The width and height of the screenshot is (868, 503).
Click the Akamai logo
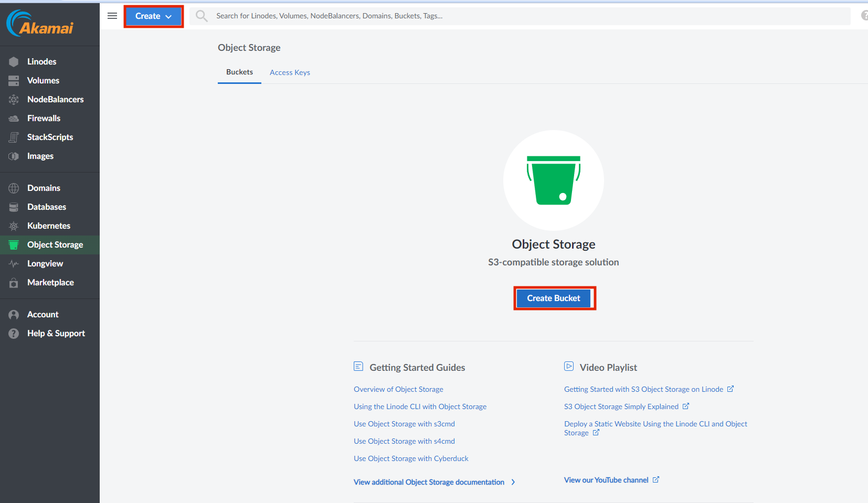coord(40,23)
